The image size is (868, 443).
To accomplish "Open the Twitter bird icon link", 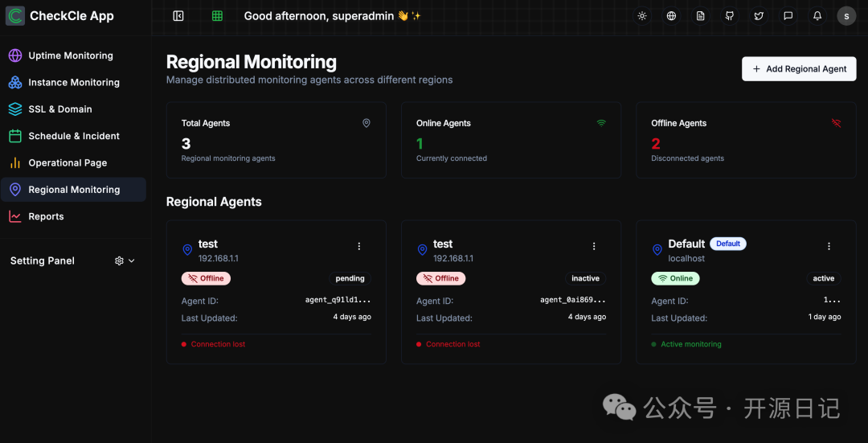I will tap(759, 16).
